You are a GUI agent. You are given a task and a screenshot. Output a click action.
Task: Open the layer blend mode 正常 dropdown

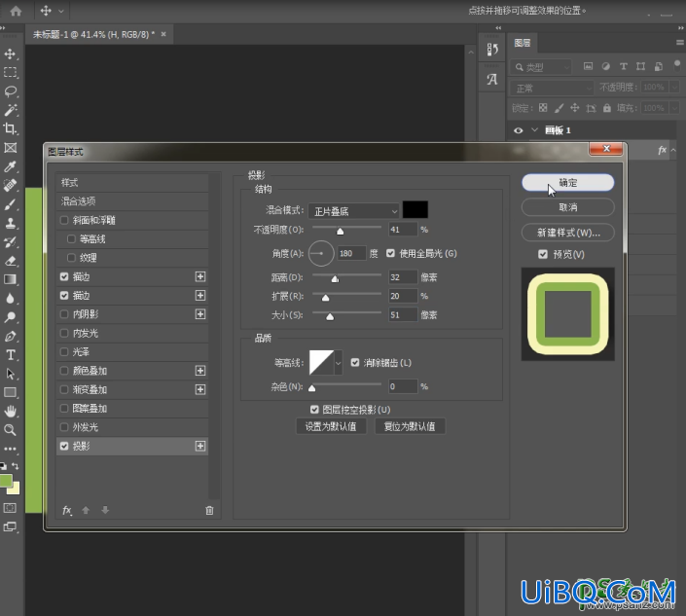[552, 88]
